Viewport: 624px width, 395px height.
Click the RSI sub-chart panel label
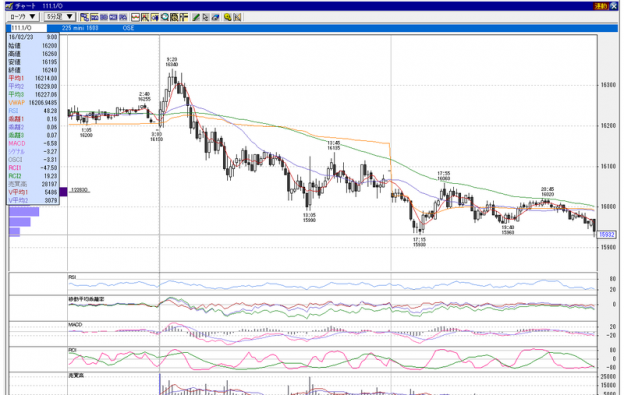click(72, 277)
